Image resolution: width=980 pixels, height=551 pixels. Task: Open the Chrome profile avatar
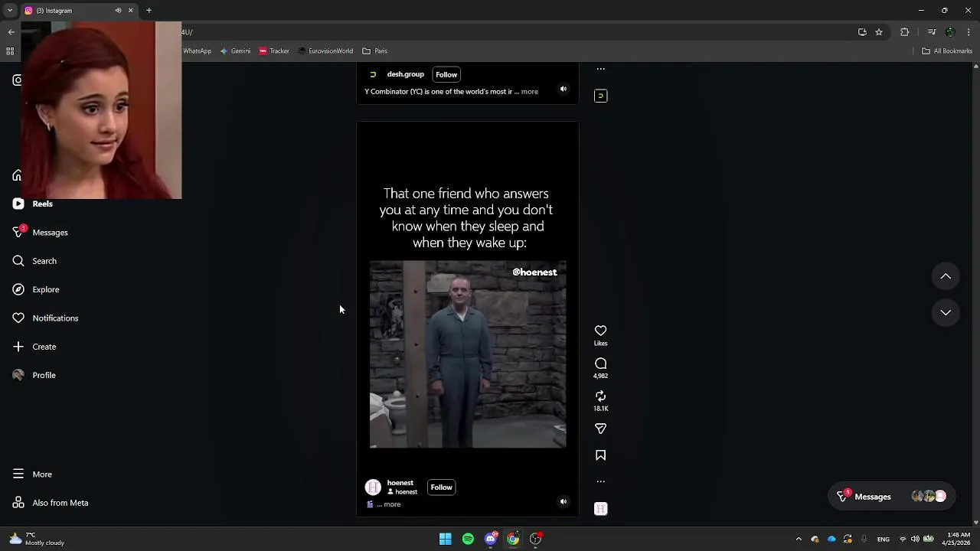click(950, 32)
